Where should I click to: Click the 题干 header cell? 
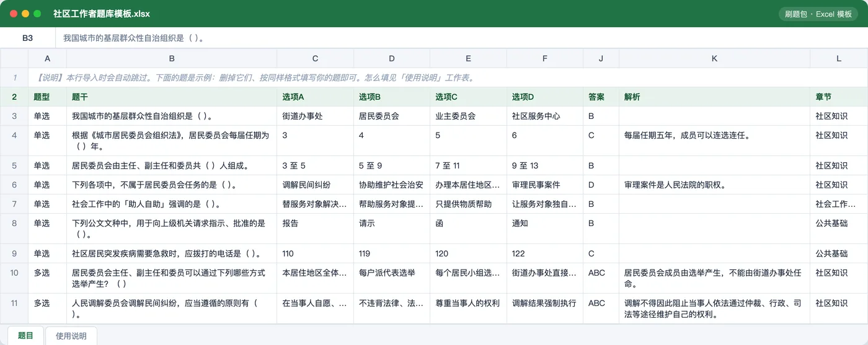point(172,97)
